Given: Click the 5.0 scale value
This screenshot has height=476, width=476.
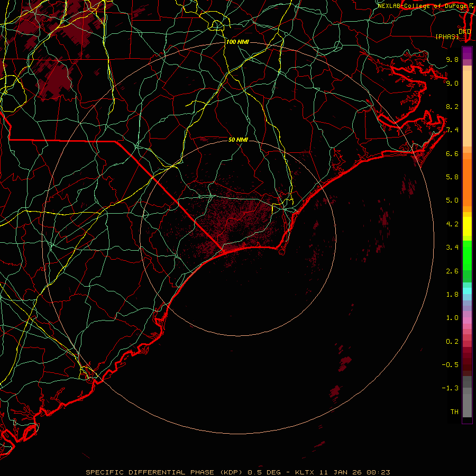Looking at the screenshot, I should pyautogui.click(x=452, y=200).
